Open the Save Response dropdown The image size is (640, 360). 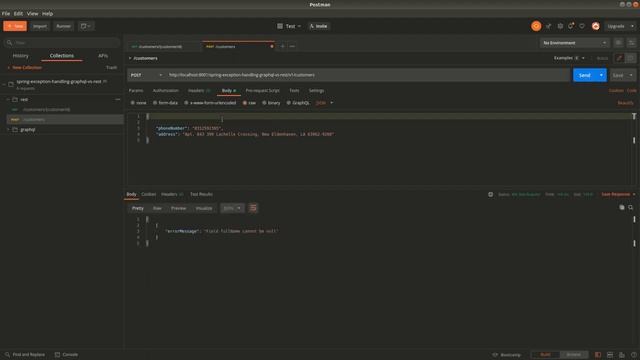pos(618,194)
